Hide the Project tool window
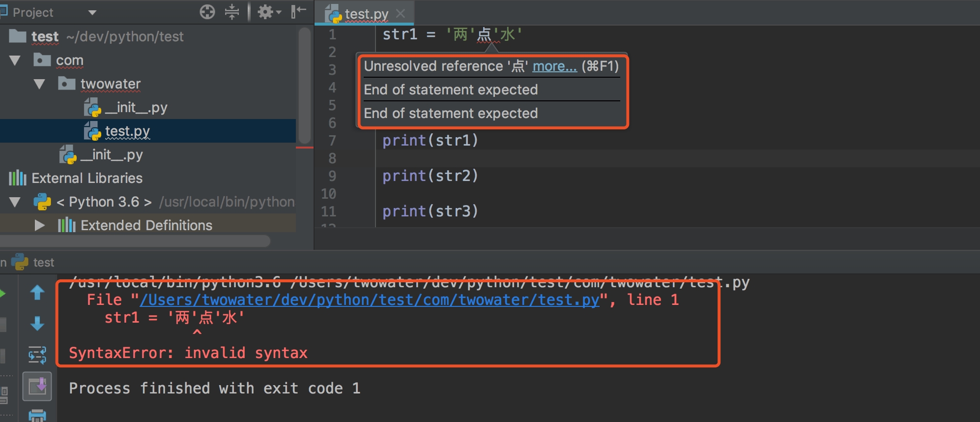Viewport: 980px width, 422px height. coord(298,11)
